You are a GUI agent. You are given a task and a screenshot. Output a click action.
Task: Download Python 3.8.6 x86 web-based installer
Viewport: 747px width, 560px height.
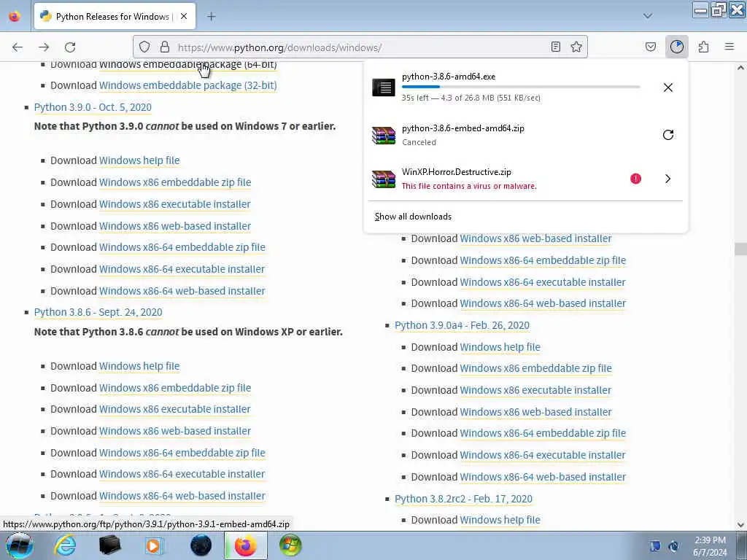pyautogui.click(x=175, y=431)
